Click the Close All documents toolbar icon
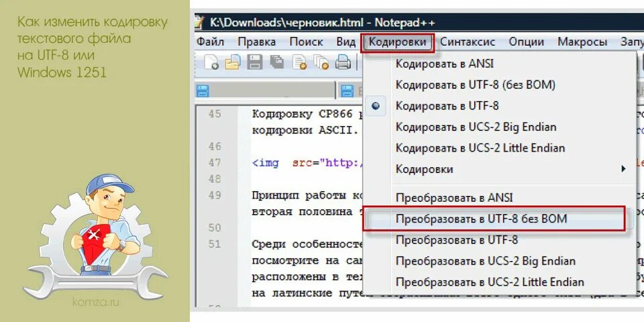Image resolution: width=644 pixels, height=322 pixels. click(321, 62)
